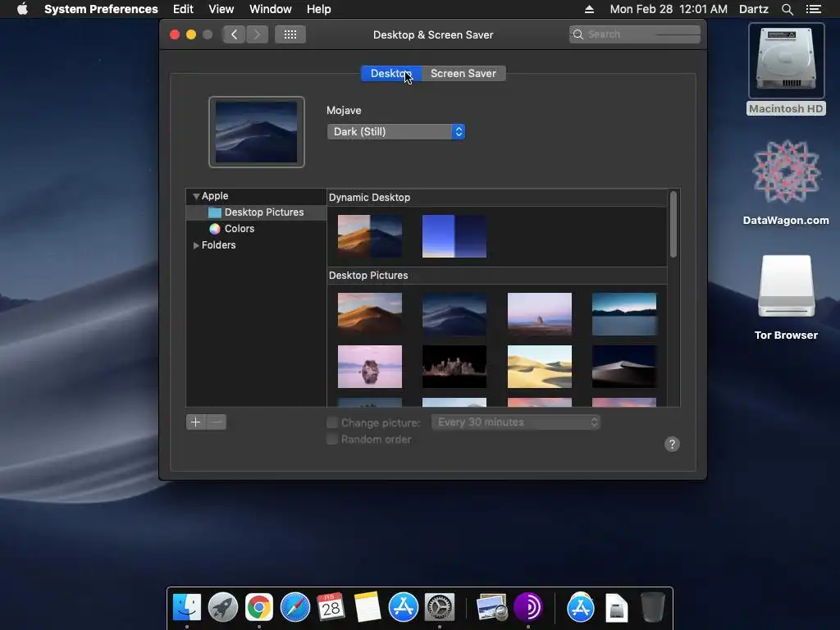840x630 pixels.
Task: Select the Mojave dynamic desktop thumbnail
Action: (370, 236)
